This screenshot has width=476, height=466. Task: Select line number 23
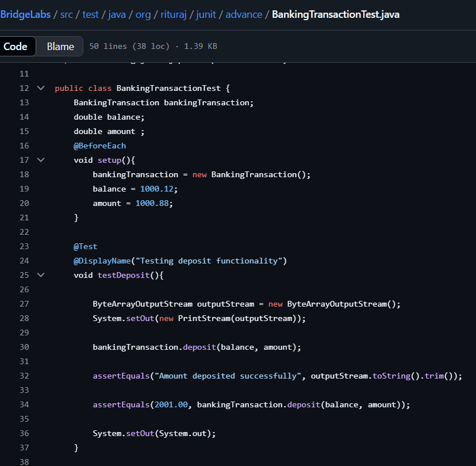click(x=24, y=246)
